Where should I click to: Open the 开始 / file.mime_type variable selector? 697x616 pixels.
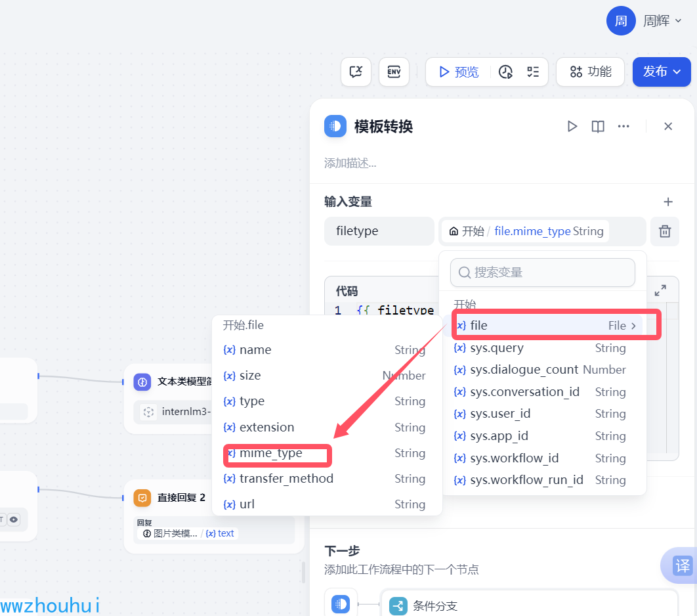tap(542, 231)
